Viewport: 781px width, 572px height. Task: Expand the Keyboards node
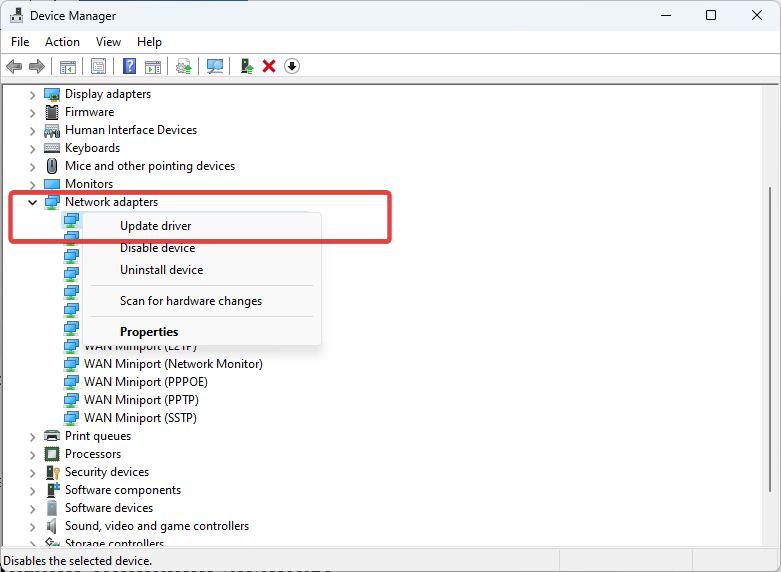32,148
